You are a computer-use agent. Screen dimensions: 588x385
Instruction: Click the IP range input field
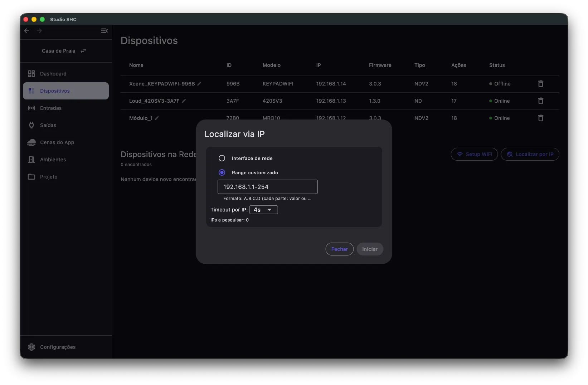click(x=268, y=187)
